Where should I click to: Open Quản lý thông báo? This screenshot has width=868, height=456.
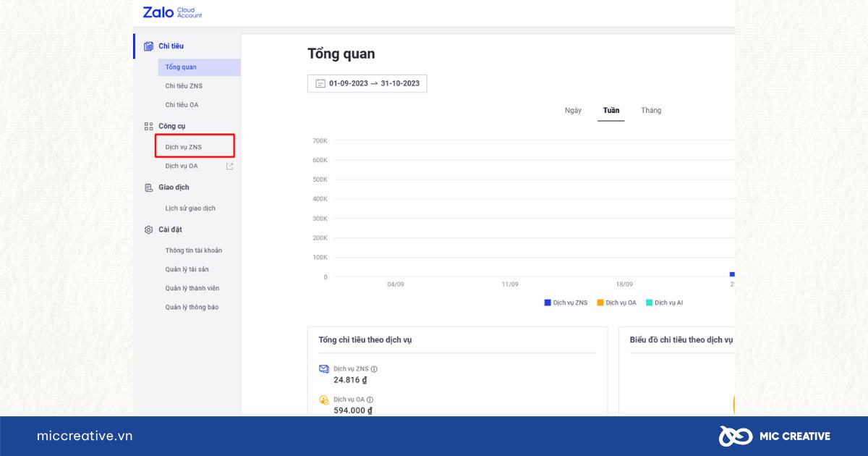(192, 307)
